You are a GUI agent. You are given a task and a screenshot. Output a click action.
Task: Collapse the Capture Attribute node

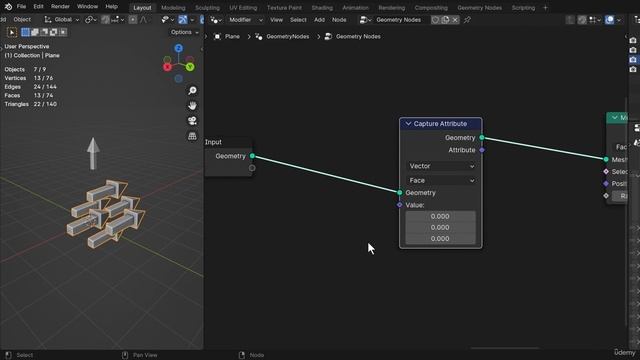click(x=408, y=124)
